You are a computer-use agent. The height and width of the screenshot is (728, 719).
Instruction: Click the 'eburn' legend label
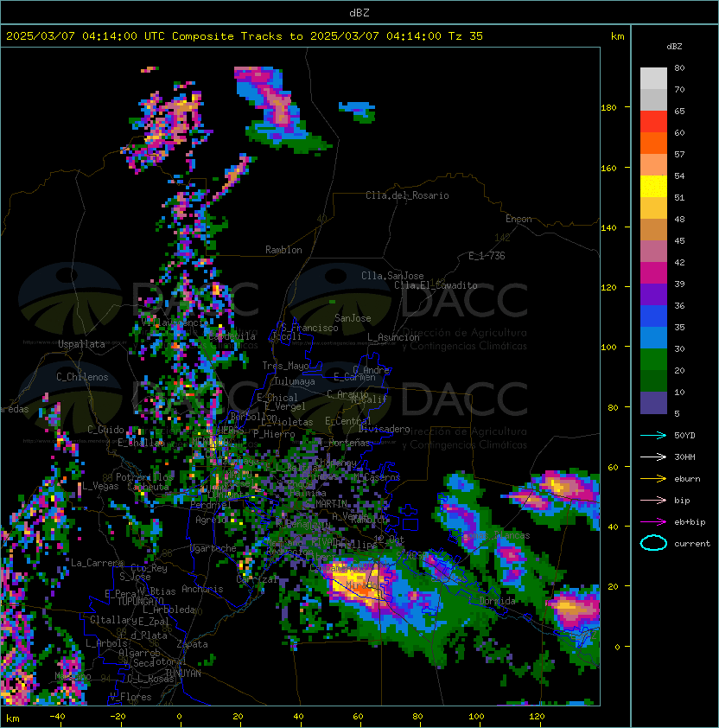click(x=687, y=479)
